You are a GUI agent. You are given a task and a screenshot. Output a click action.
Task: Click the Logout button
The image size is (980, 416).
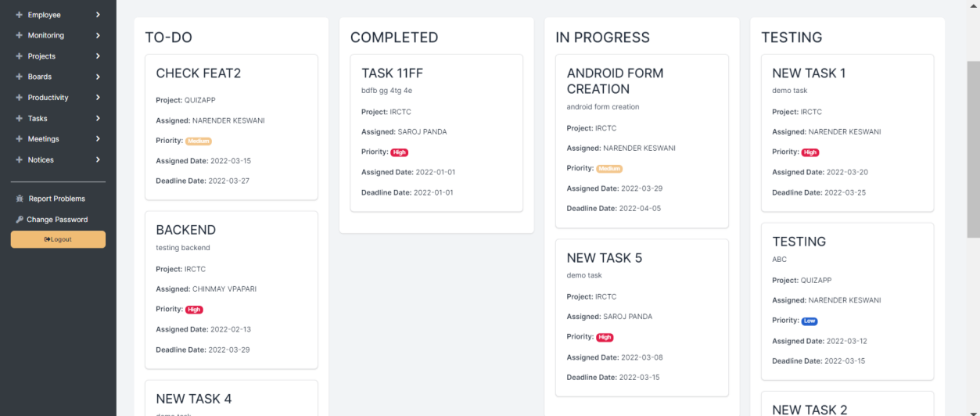tap(58, 239)
